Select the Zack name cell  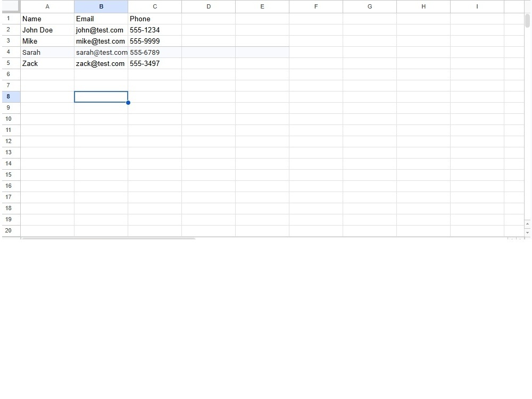(x=47, y=63)
